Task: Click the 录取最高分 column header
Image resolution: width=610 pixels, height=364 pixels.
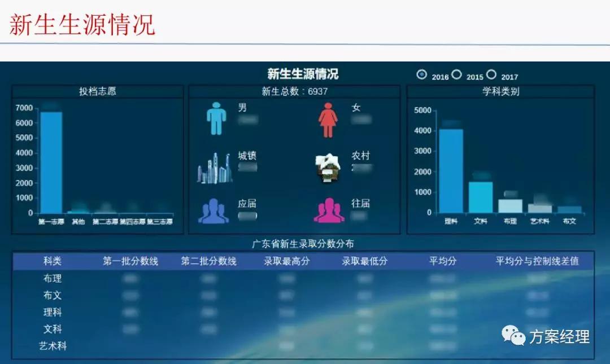Action: 287,261
